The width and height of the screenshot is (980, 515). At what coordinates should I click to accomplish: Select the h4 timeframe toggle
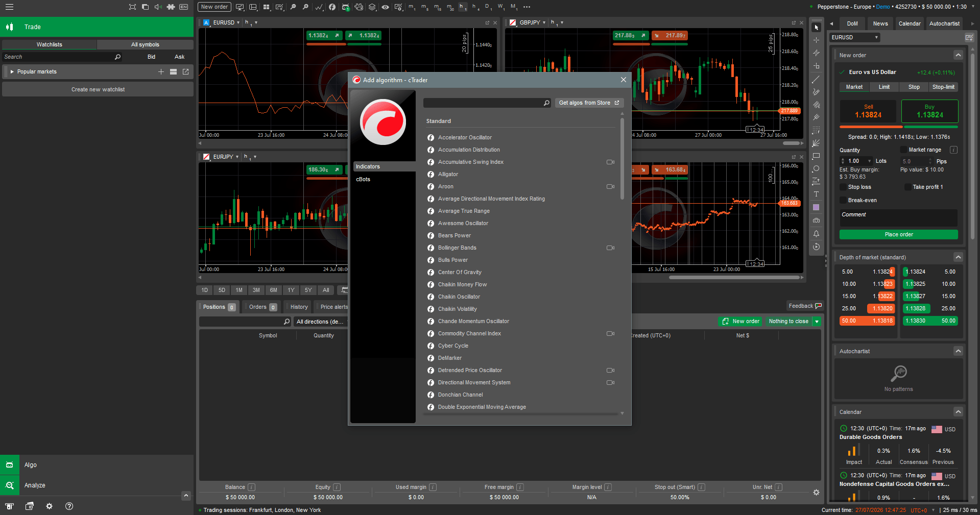pos(475,7)
